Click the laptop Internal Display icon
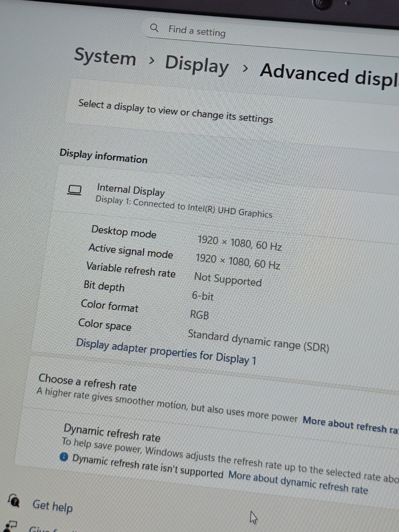The image size is (399, 532). tap(74, 190)
